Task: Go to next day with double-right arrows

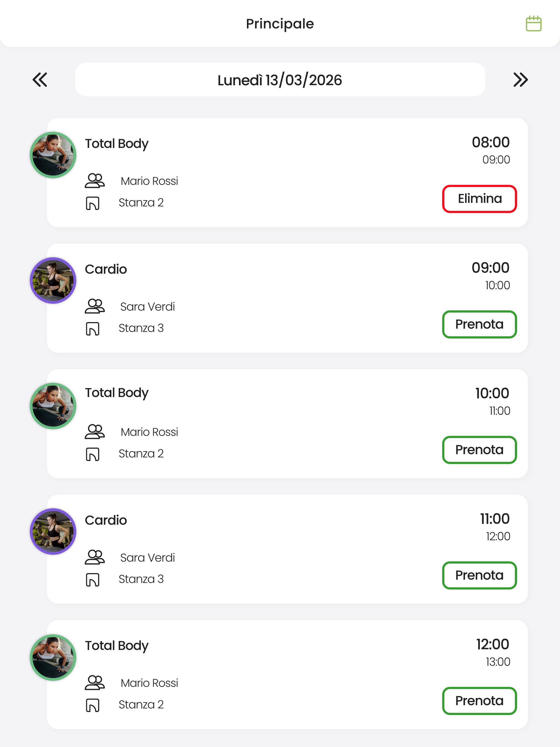Action: [520, 80]
